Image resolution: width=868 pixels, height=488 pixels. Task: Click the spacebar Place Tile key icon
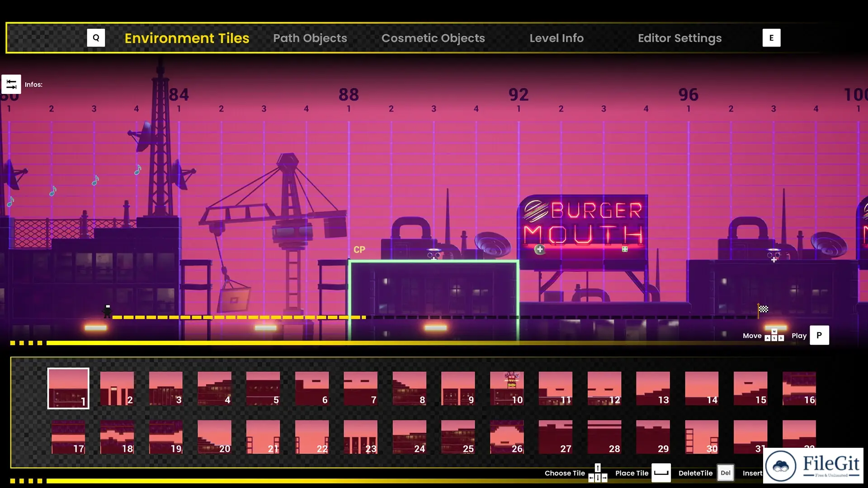tap(661, 473)
